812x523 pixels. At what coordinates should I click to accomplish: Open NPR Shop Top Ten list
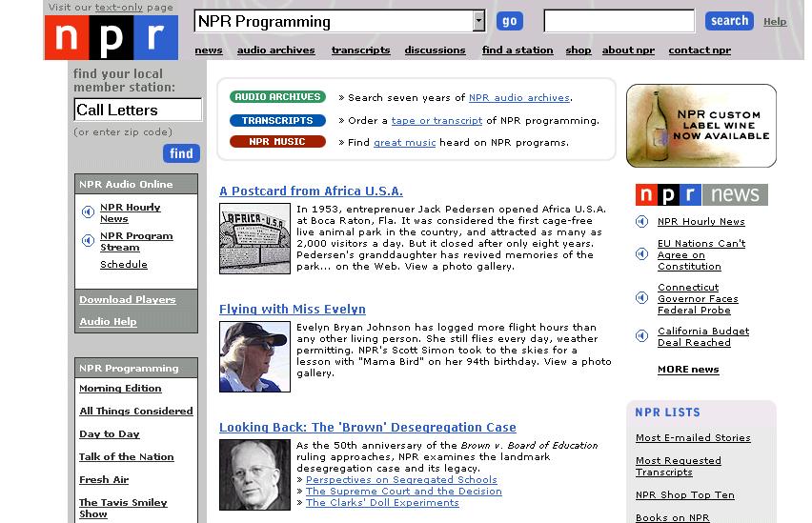click(685, 495)
